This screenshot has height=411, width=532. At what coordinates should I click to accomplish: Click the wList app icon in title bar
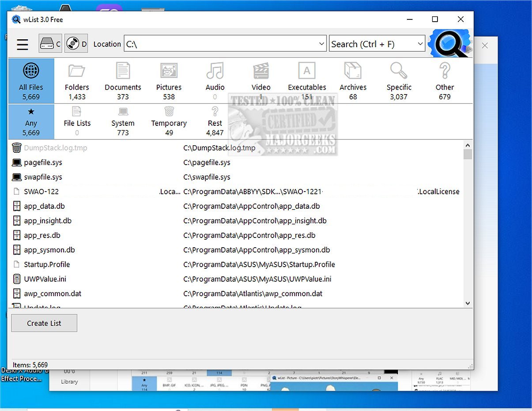[x=16, y=19]
